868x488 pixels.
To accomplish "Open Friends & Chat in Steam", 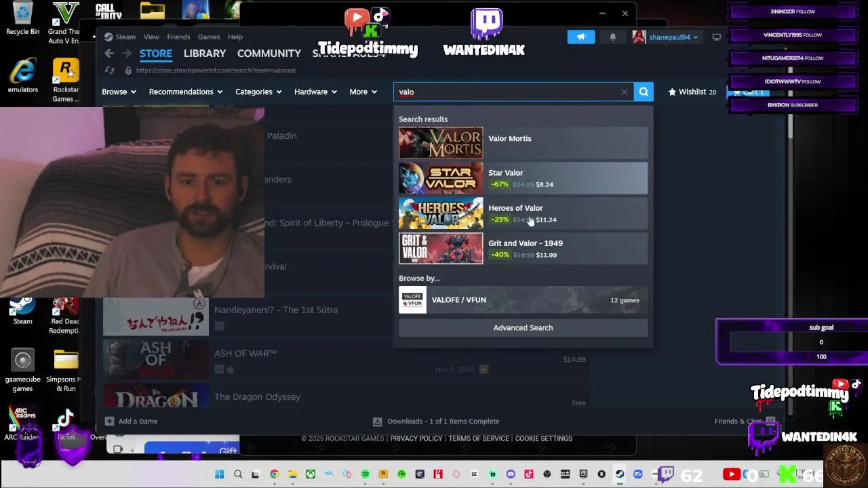I will [x=745, y=422].
